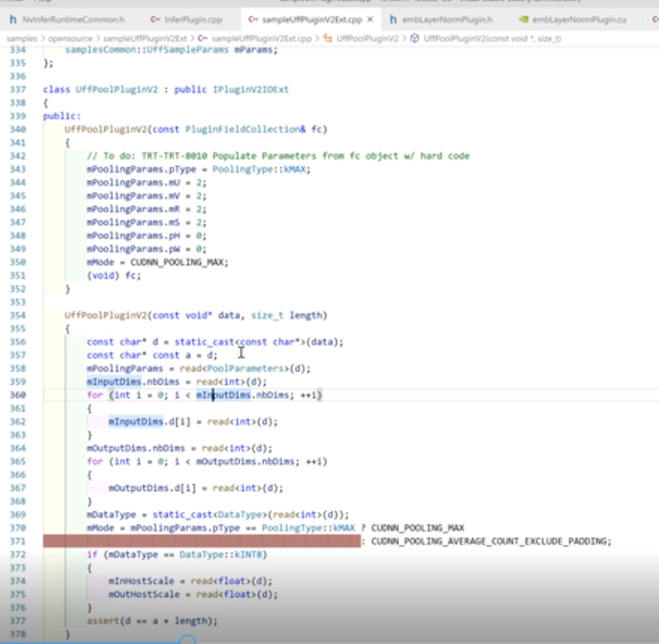Image resolution: width=659 pixels, height=644 pixels.
Task: Click 'read<PoolParameters>(d)' call
Action: (243, 369)
